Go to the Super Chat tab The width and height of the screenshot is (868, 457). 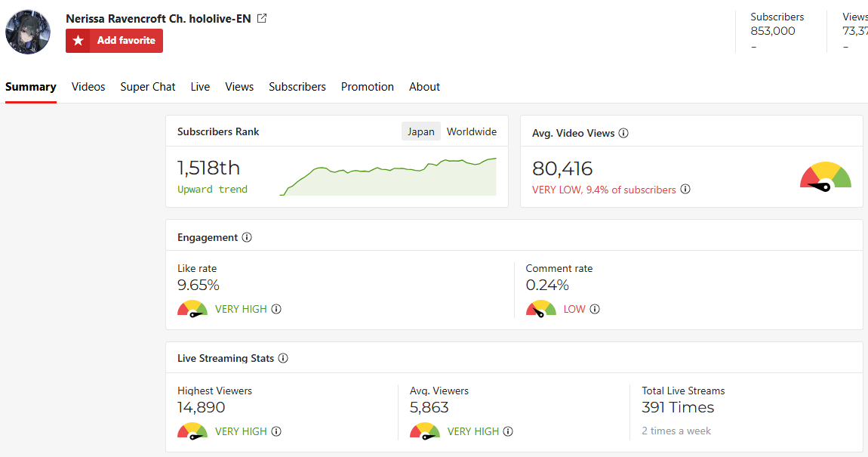pyautogui.click(x=148, y=87)
